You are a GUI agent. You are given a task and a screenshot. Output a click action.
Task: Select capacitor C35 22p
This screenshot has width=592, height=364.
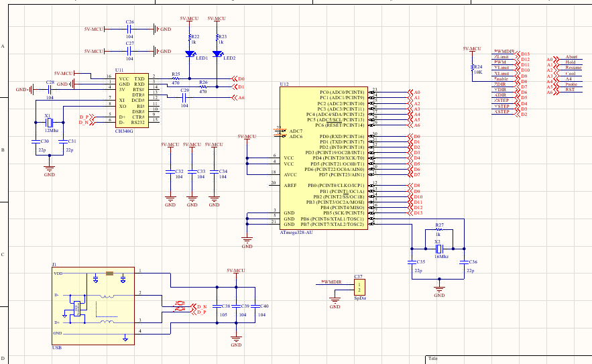(412, 261)
